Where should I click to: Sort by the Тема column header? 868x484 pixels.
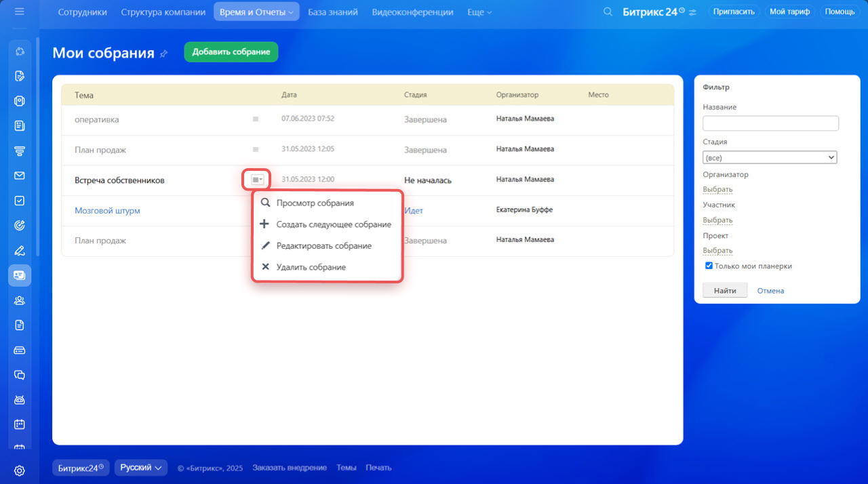[x=84, y=96]
